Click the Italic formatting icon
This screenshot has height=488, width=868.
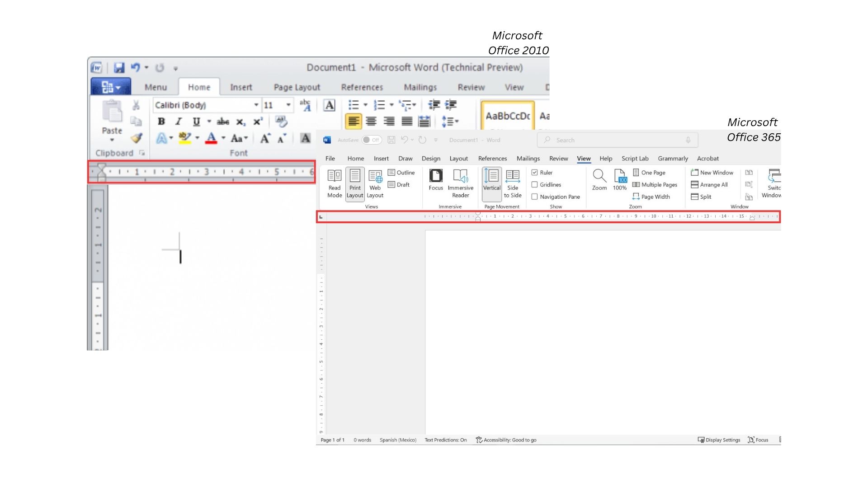(179, 122)
